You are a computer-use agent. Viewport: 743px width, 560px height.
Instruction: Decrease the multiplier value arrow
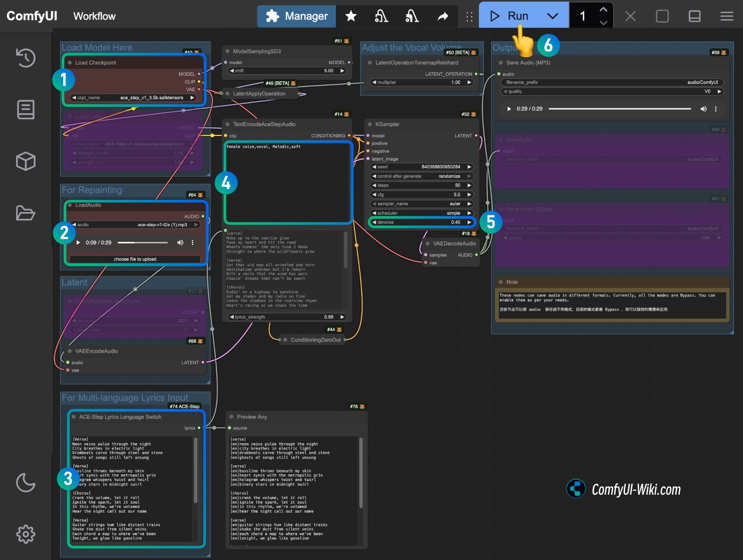coord(374,83)
